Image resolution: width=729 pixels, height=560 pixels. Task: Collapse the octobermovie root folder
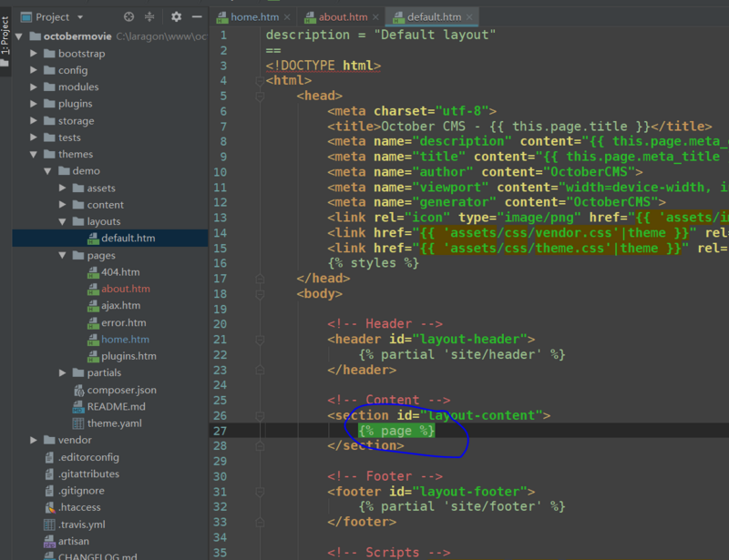click(19, 36)
